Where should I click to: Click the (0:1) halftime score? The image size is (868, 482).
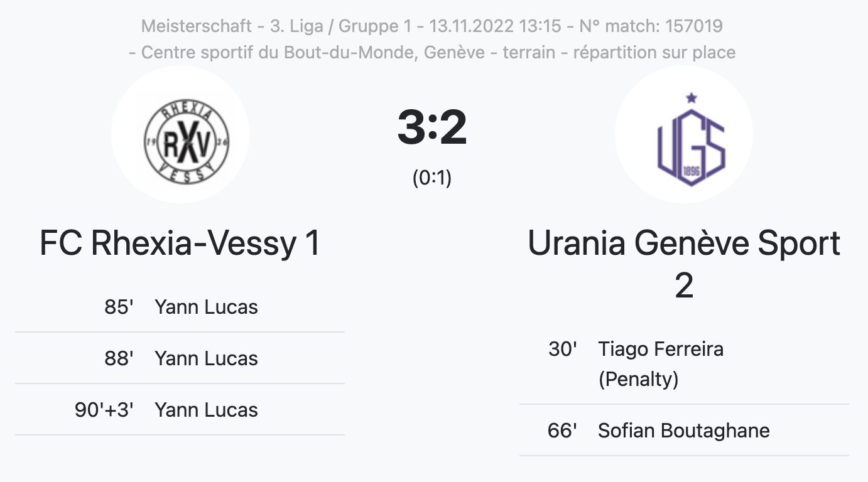point(432,178)
